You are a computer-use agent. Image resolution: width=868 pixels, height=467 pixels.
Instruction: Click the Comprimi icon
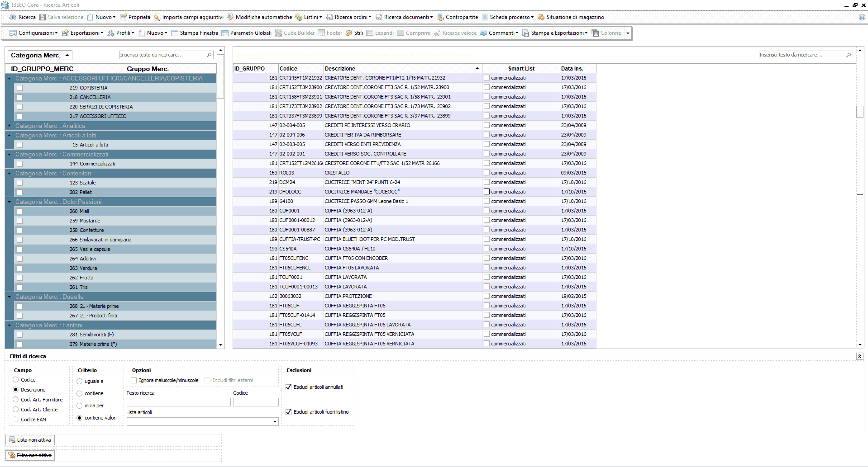pyautogui.click(x=401, y=33)
